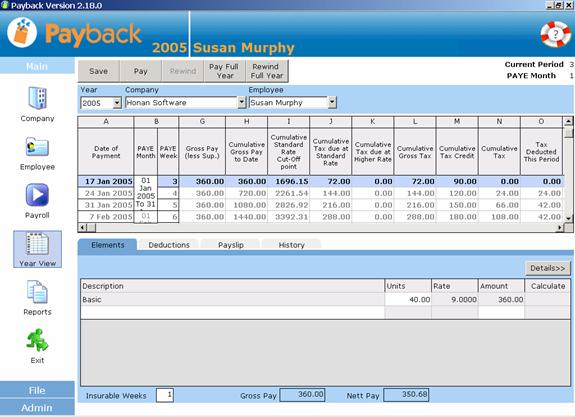Click the Nett Pay total field
The width and height of the screenshot is (575, 418).
pos(406,395)
